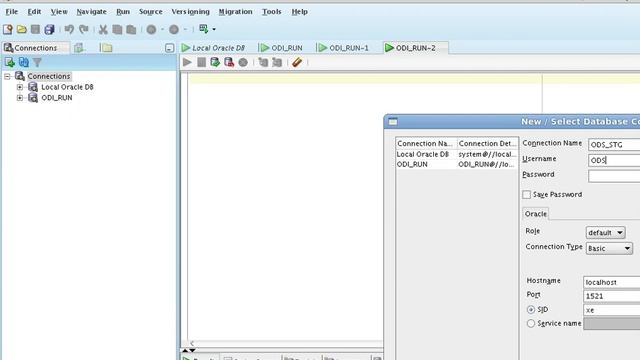The image size is (640, 360).
Task: Click the Cancel circle icon in worksheet
Action: [x=243, y=62]
